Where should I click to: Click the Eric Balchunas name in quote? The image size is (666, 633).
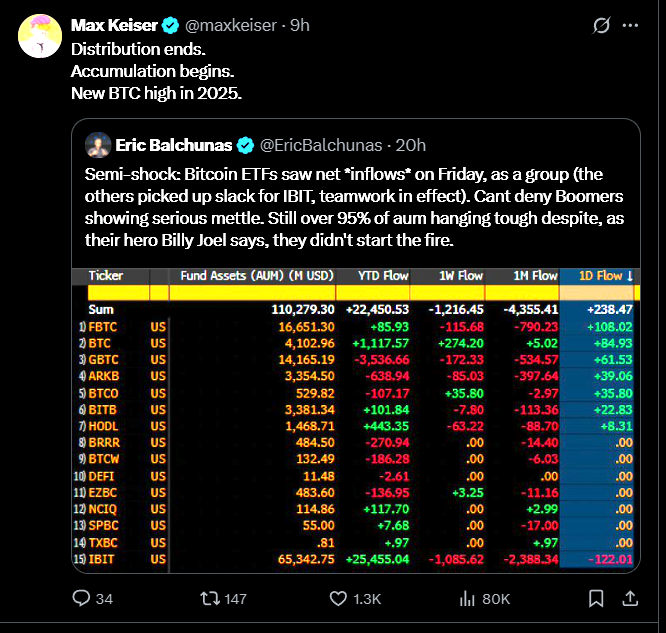click(x=174, y=145)
